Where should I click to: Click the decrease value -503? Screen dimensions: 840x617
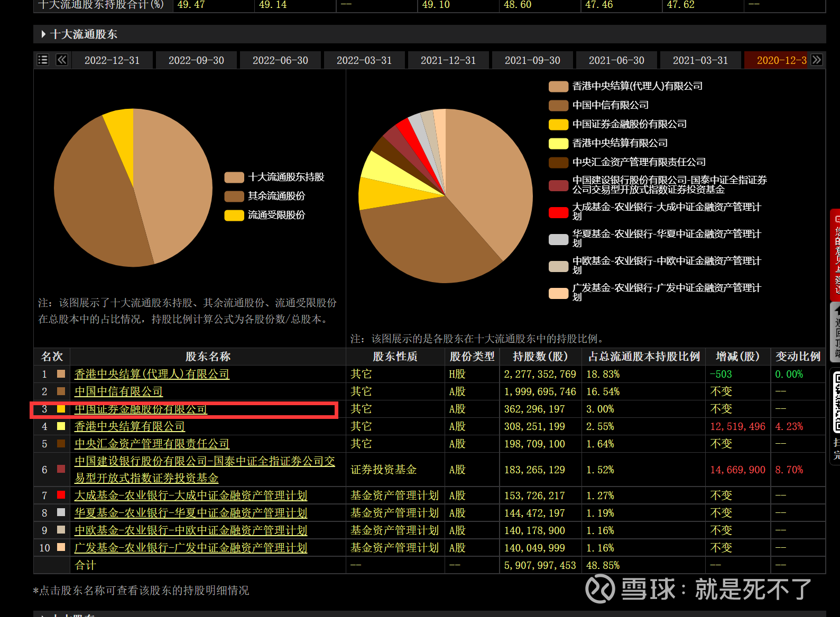[721, 374]
